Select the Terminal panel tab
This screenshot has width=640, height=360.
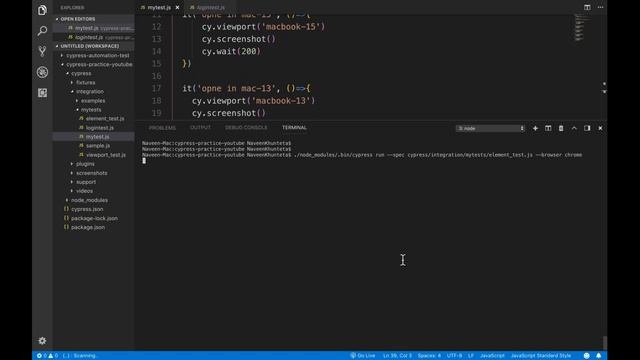click(x=294, y=128)
